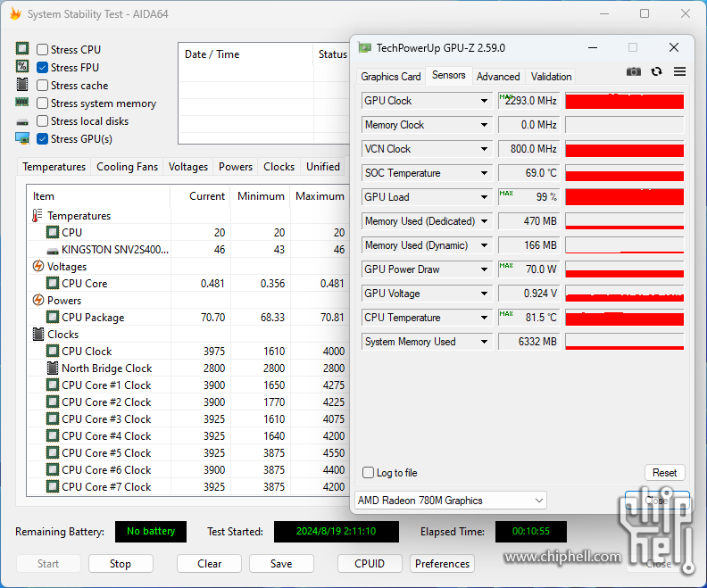This screenshot has height=588, width=707.
Task: Click the Stress GPU monitor icon
Action: (22, 138)
